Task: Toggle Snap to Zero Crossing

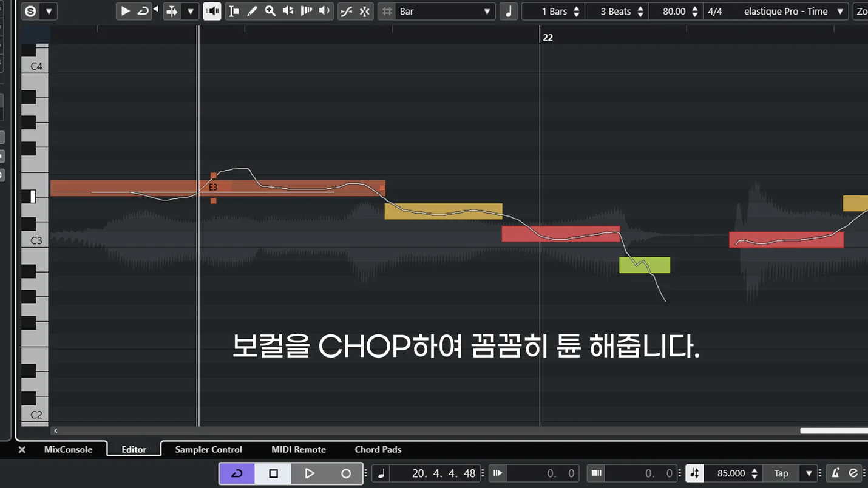Action: pyautogui.click(x=346, y=11)
